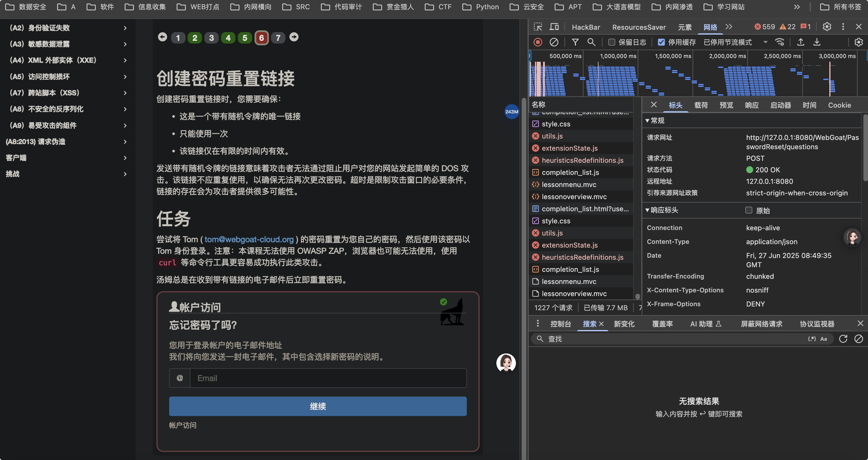Collapse the 常规 general section
This screenshot has width=868, height=460.
click(655, 121)
